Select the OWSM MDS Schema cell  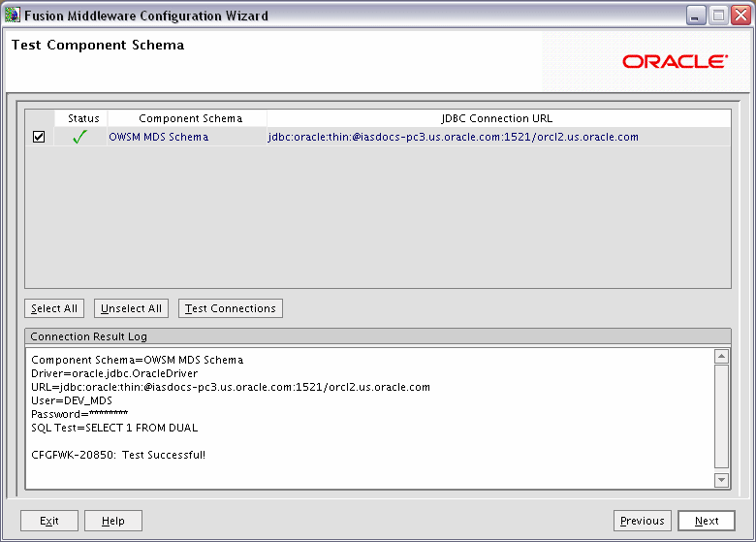[187, 137]
